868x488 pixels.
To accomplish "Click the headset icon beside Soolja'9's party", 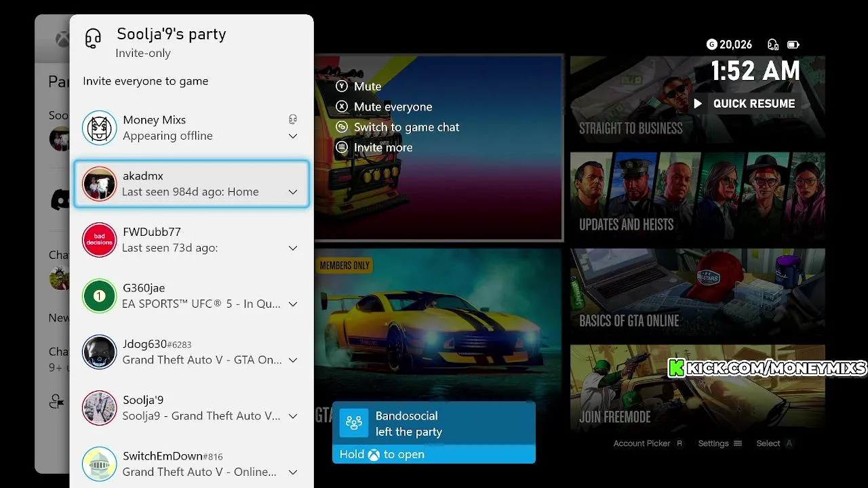I will [x=93, y=39].
